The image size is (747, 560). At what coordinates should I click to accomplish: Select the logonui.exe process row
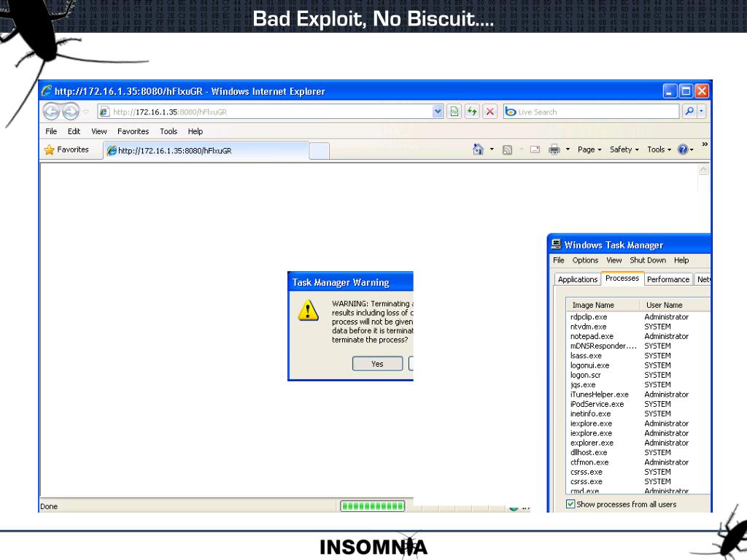coord(638,365)
